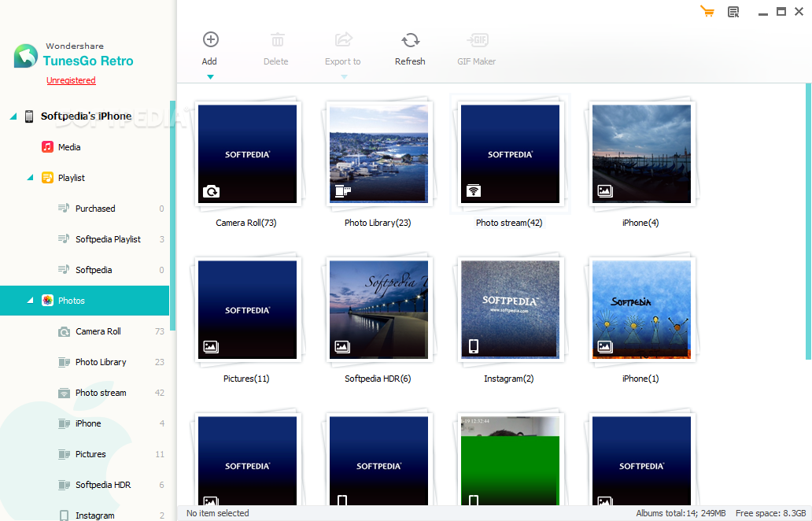Open the Pictures(11) album thumbnail

248,310
